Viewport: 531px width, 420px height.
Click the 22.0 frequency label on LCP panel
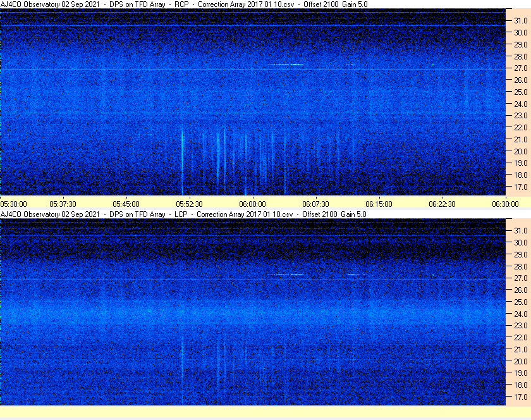click(521, 337)
